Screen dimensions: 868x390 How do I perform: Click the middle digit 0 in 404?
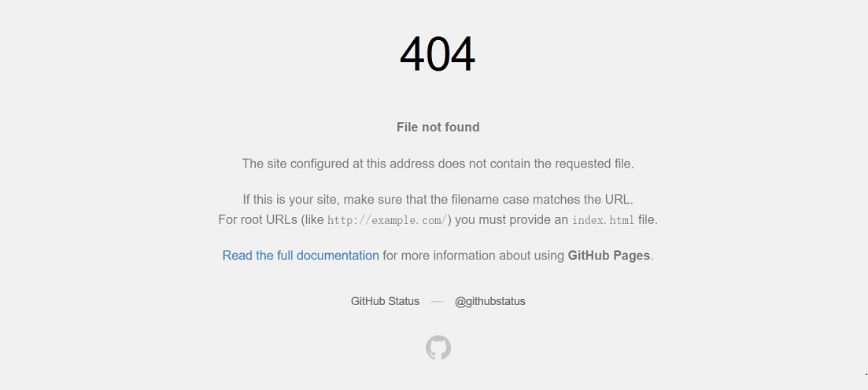pos(438,54)
